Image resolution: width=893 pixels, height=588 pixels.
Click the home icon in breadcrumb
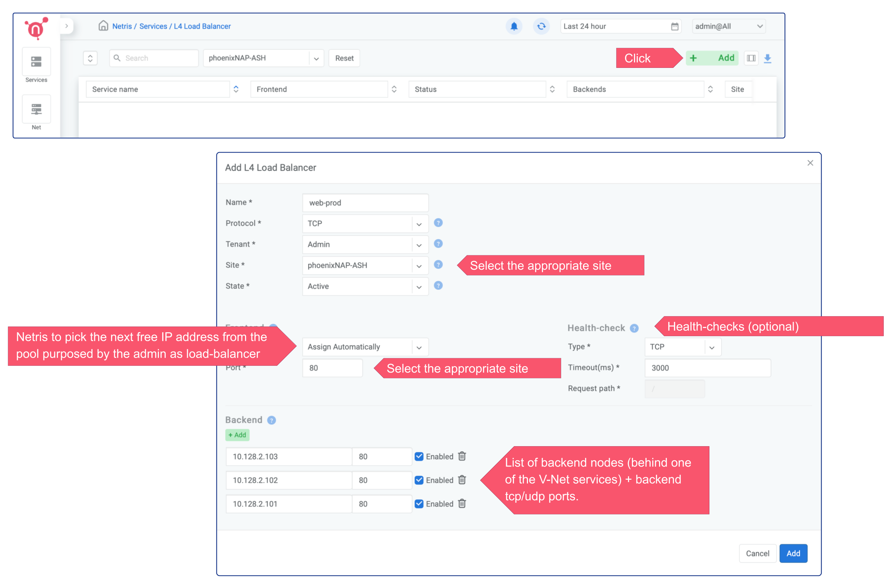(x=103, y=26)
